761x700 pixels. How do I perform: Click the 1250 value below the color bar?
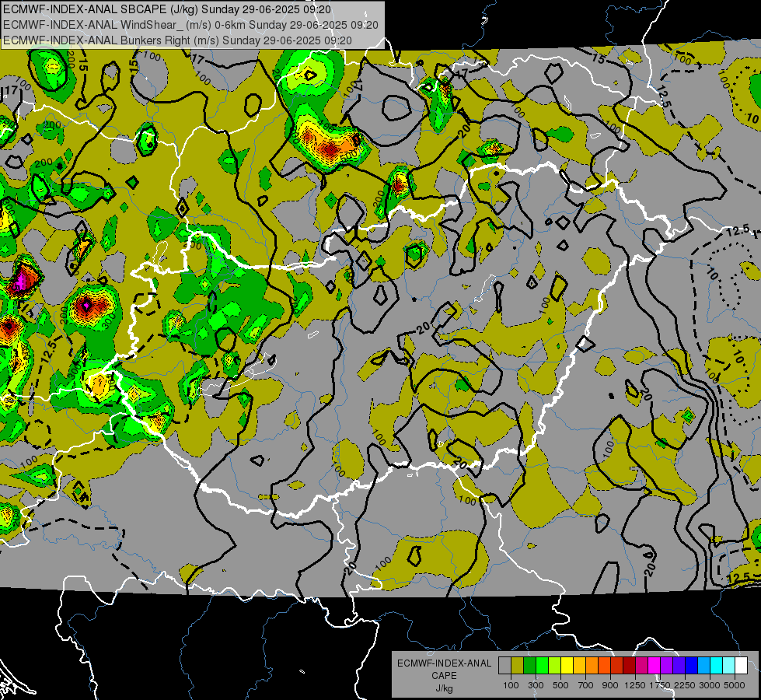point(635,685)
